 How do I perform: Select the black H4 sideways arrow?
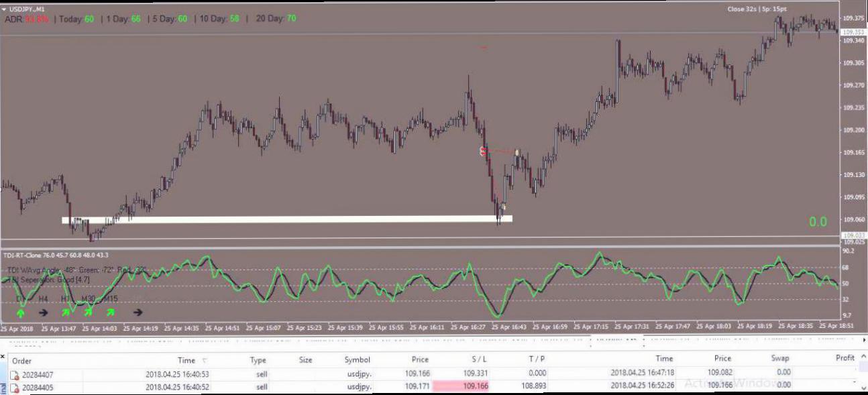[x=43, y=312]
